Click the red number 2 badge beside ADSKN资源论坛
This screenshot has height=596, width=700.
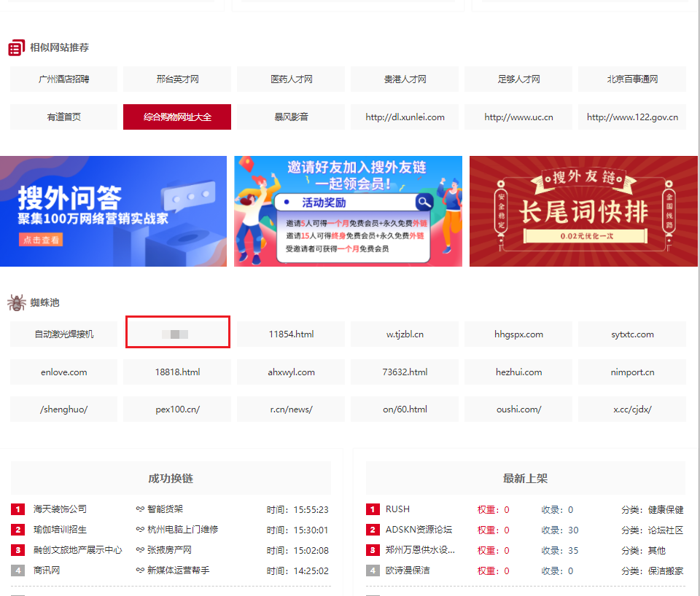(x=373, y=530)
